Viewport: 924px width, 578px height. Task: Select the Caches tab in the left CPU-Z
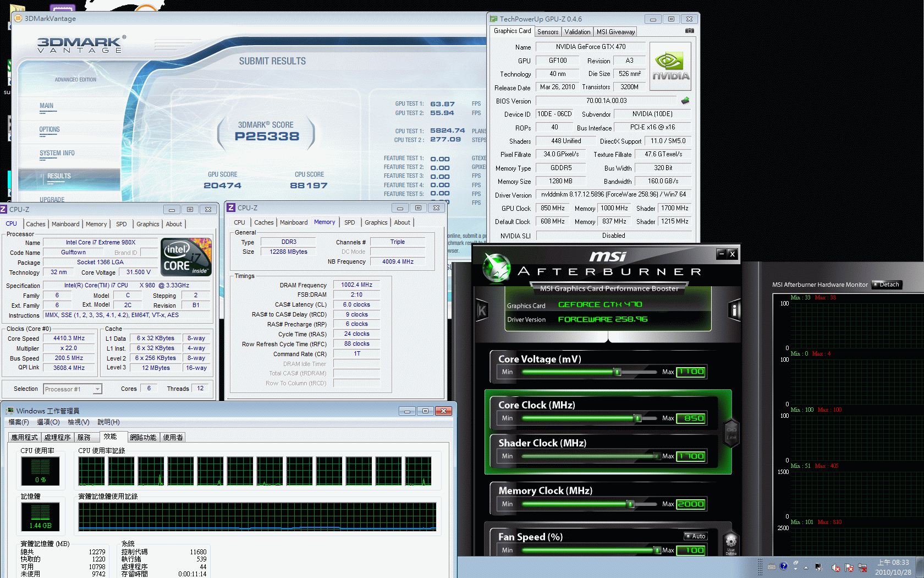[36, 224]
